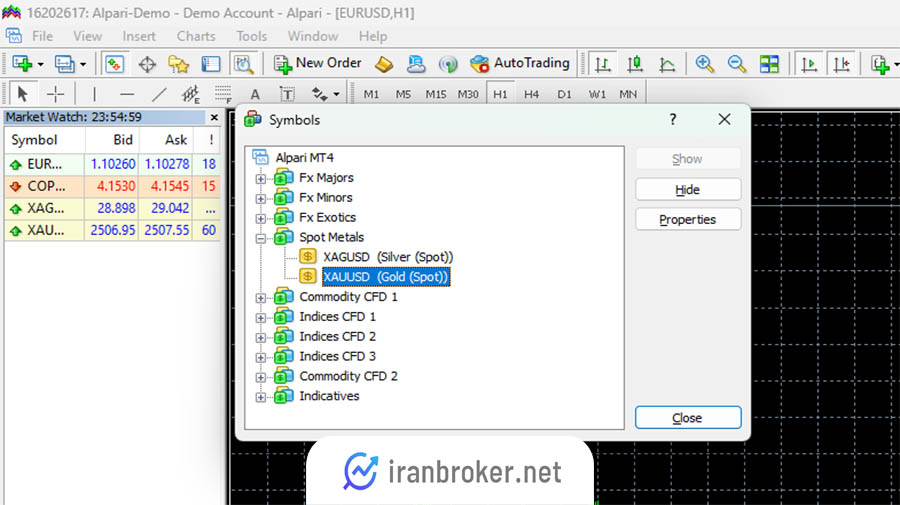Select the trendline drawing tool
This screenshot has width=900, height=505.
point(159,94)
